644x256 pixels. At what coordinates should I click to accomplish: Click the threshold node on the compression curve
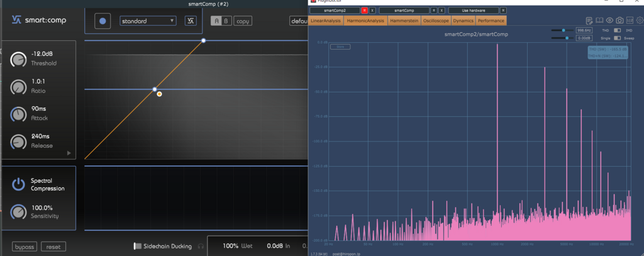point(155,89)
